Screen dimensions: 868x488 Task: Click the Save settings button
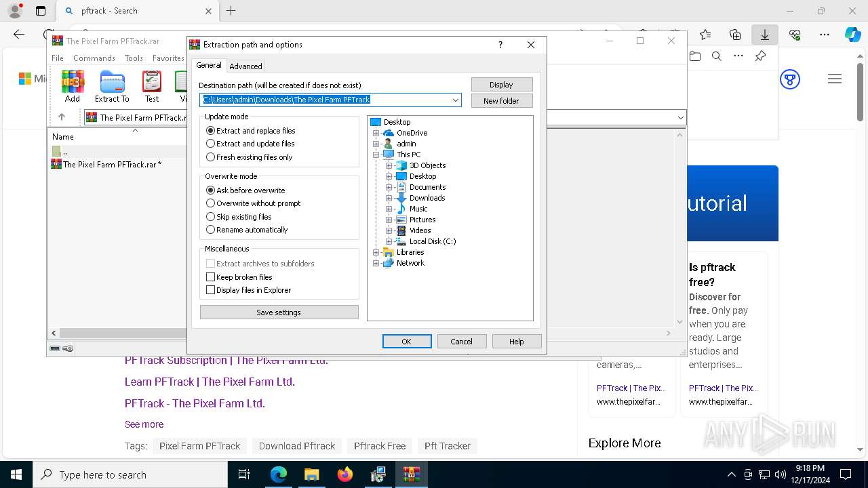tap(279, 312)
